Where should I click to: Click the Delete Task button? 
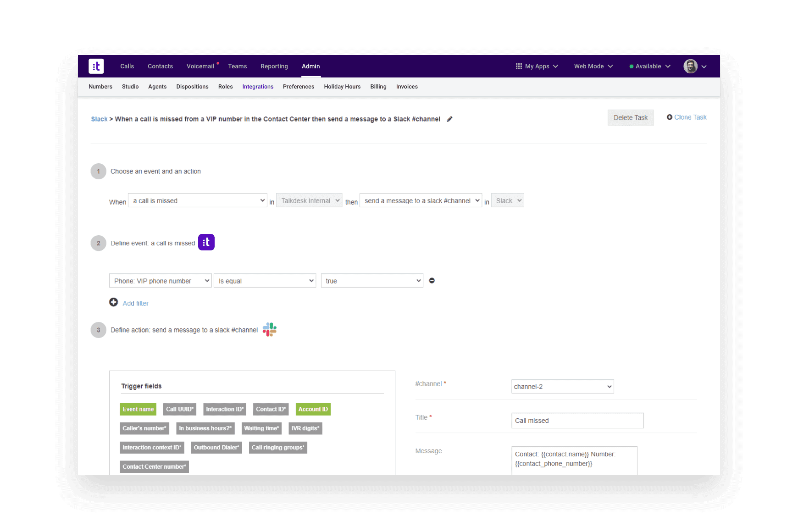point(630,117)
